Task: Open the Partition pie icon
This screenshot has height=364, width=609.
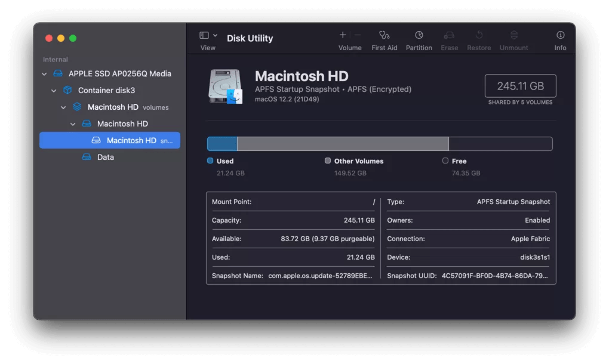Action: (419, 35)
